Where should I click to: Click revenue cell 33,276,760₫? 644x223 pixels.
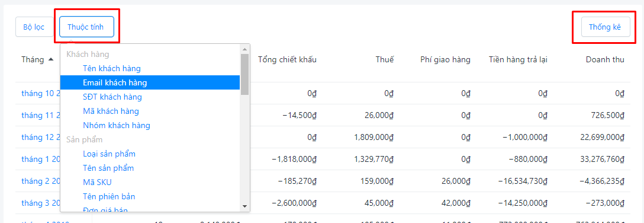(x=602, y=159)
